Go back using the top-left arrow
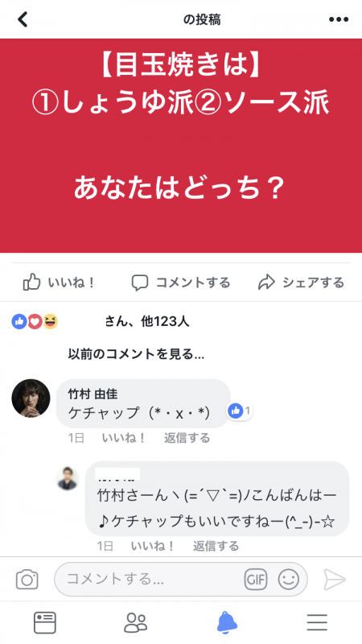The height and width of the screenshot is (644, 362). tap(23, 19)
